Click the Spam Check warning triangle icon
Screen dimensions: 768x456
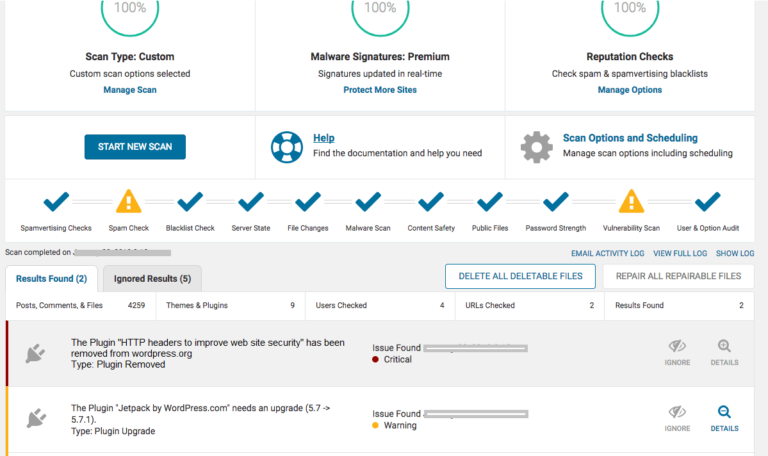click(128, 201)
